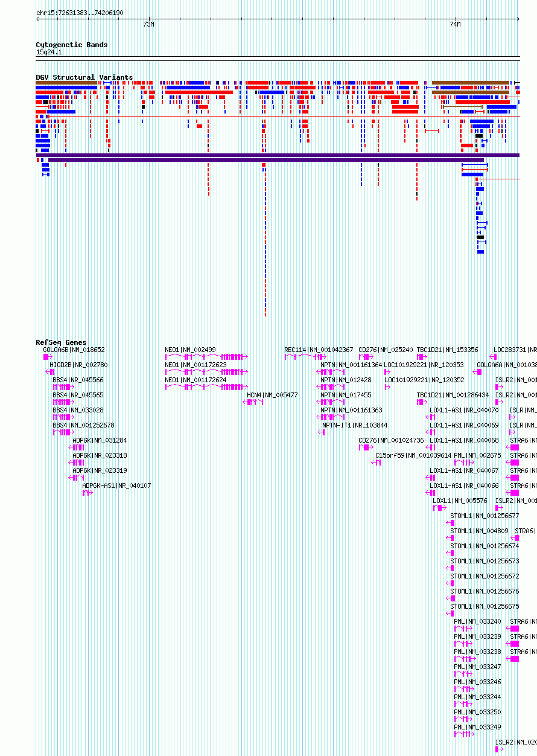Click the magenta REC114 gene model glyph
This screenshot has width=537, height=756.
click(305, 357)
